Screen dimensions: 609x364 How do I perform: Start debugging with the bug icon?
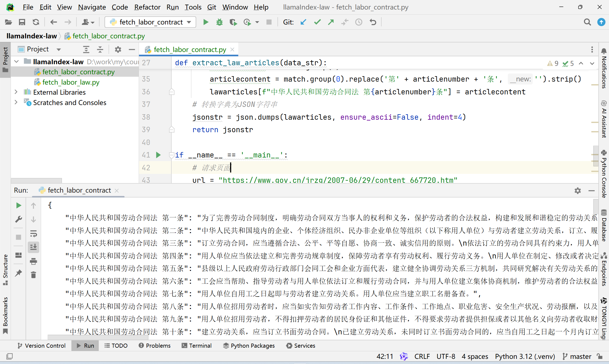pos(219,22)
